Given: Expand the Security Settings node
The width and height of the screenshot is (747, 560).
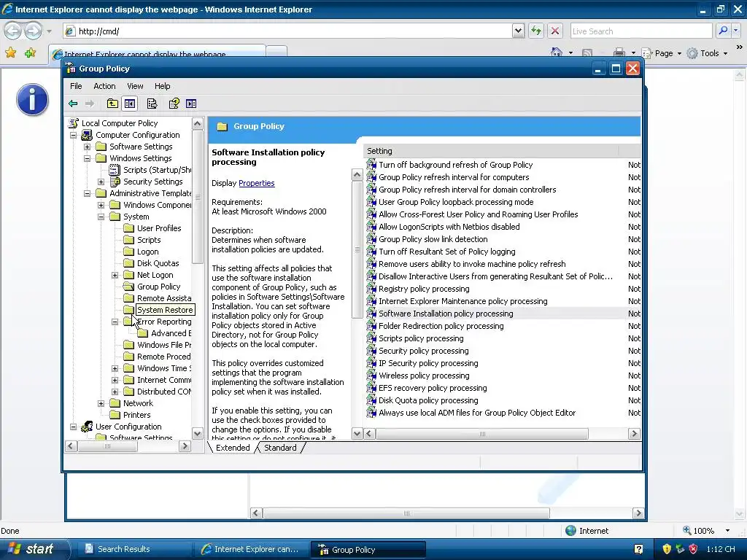Looking at the screenshot, I should [101, 182].
